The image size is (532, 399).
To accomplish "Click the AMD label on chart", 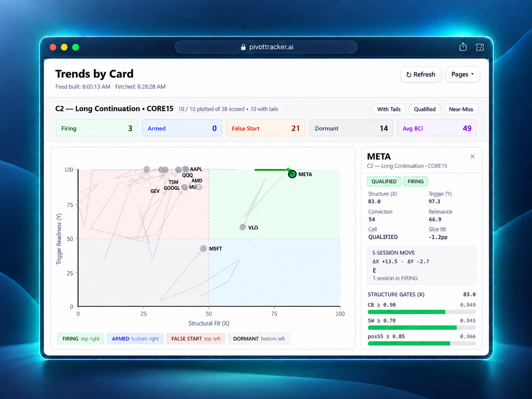I will click(x=197, y=180).
